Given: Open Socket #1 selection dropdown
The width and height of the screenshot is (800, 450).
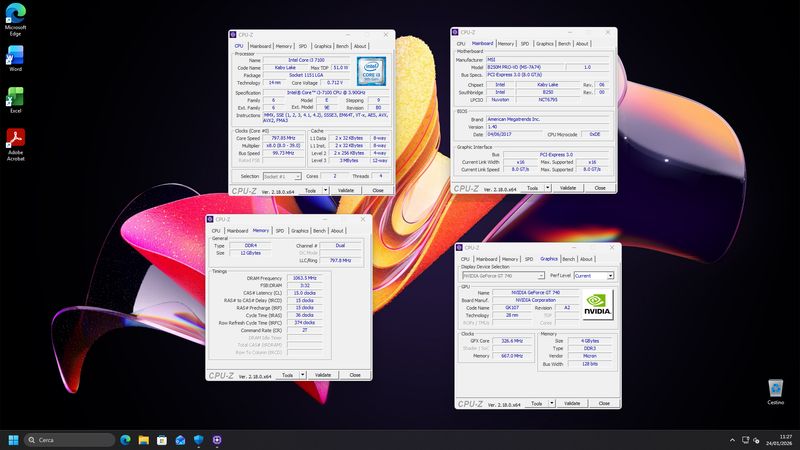Looking at the screenshot, I should click(x=282, y=176).
